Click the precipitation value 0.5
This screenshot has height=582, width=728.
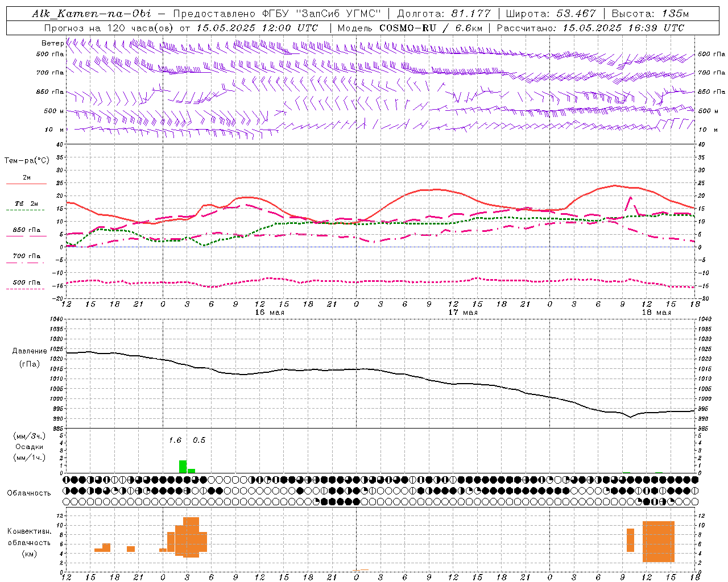tap(199, 440)
